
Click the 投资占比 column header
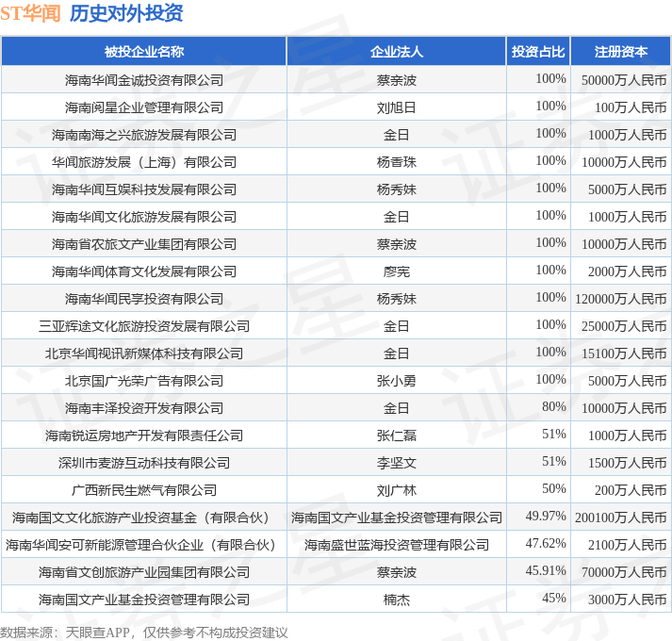point(538,52)
